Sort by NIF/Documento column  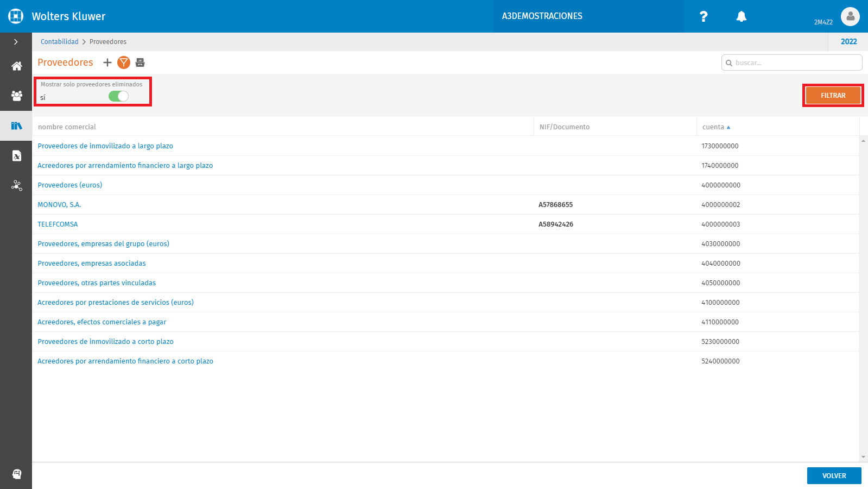[x=565, y=127]
